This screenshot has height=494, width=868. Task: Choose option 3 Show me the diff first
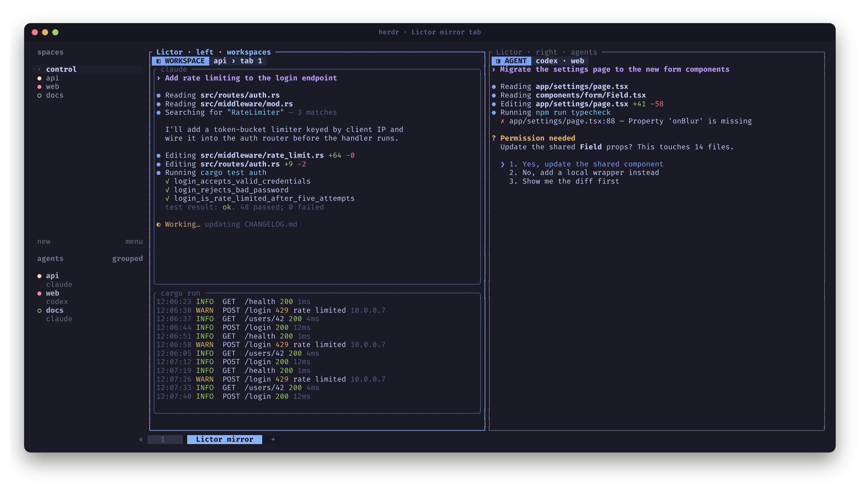coord(564,181)
